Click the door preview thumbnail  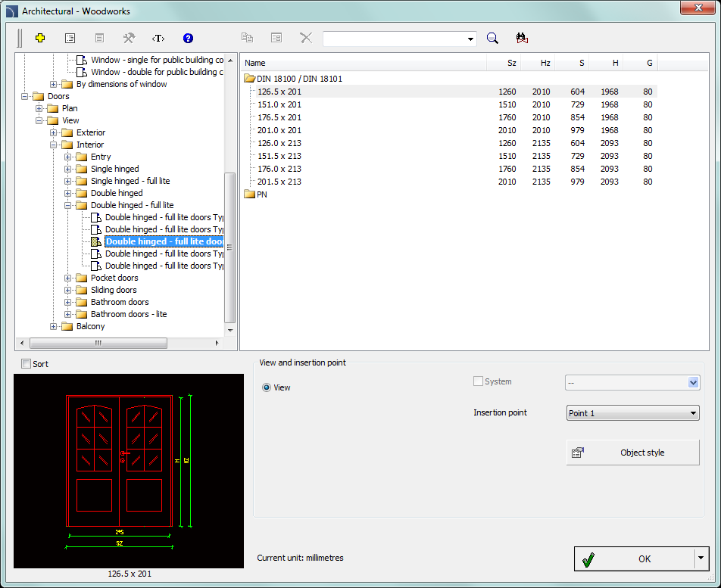[x=129, y=471]
